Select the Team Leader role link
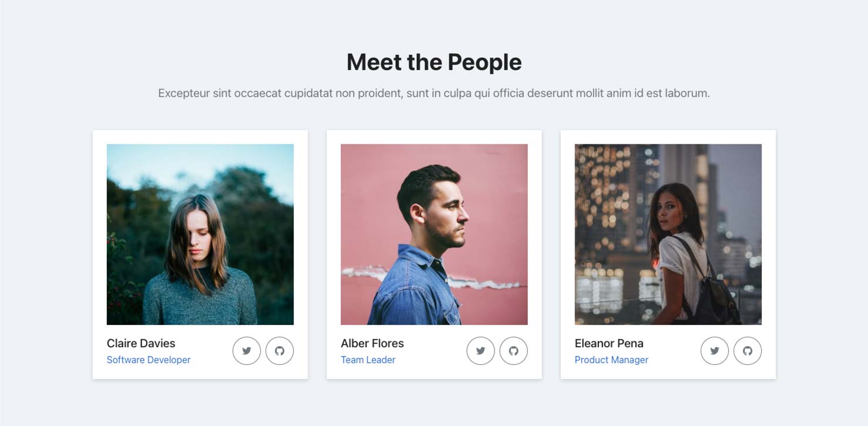Image resolution: width=868 pixels, height=426 pixels. (x=368, y=360)
